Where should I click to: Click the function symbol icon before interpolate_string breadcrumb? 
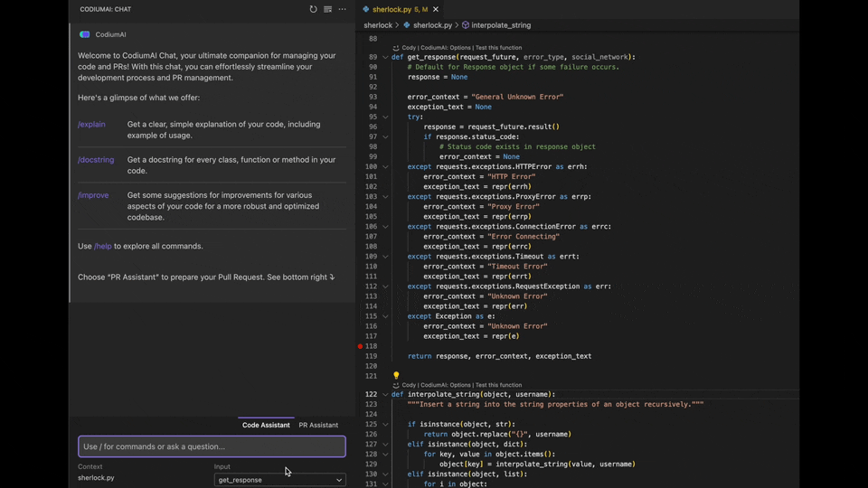tap(466, 25)
